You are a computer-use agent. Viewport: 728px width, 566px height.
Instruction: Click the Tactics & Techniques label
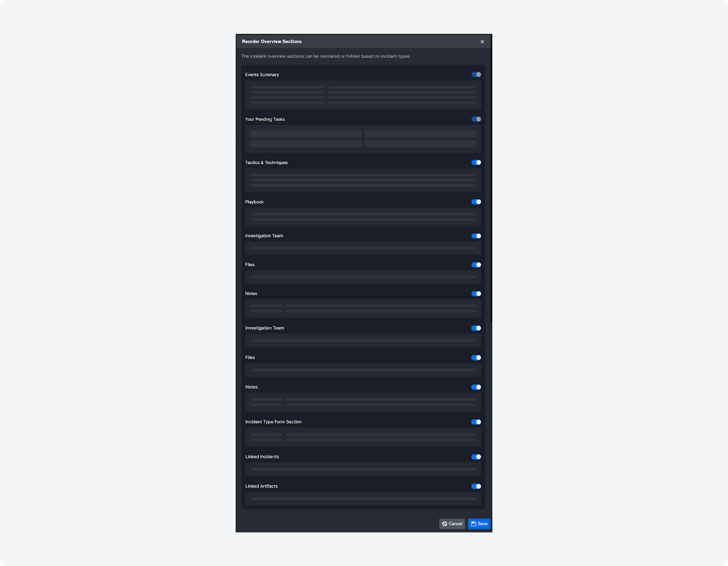pos(267,163)
